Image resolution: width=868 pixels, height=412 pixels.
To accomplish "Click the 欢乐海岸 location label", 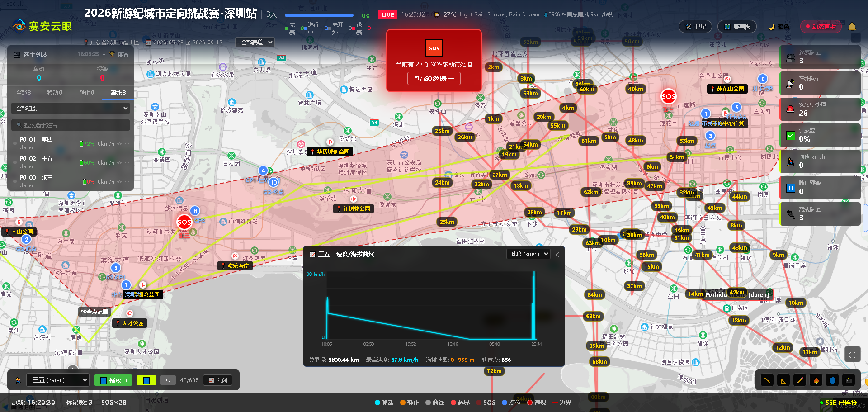I will [x=235, y=266].
